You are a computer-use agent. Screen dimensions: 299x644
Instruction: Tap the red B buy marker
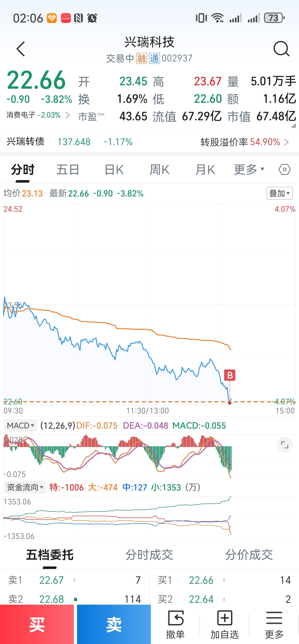(229, 375)
